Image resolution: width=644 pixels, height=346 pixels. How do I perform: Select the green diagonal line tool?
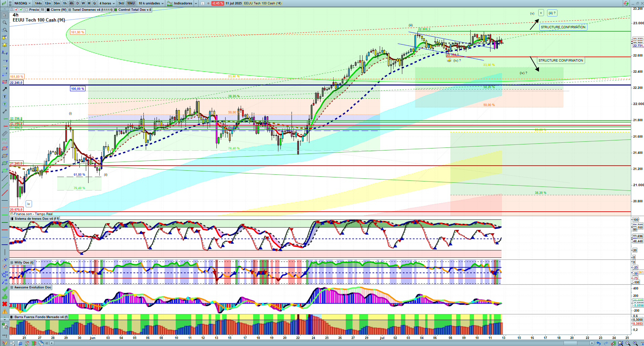tap(4, 185)
